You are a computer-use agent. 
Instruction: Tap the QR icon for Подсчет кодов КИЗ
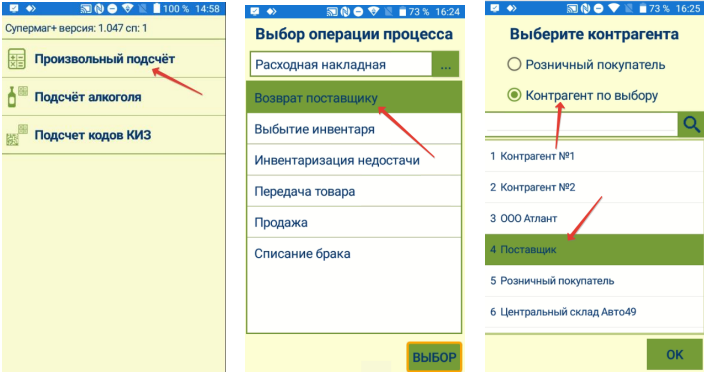[17, 135]
